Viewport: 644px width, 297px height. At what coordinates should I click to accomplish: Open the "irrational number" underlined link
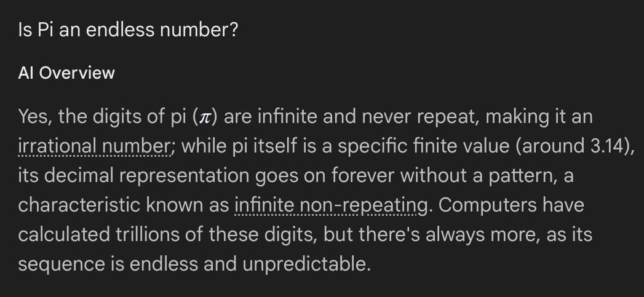pos(93,146)
